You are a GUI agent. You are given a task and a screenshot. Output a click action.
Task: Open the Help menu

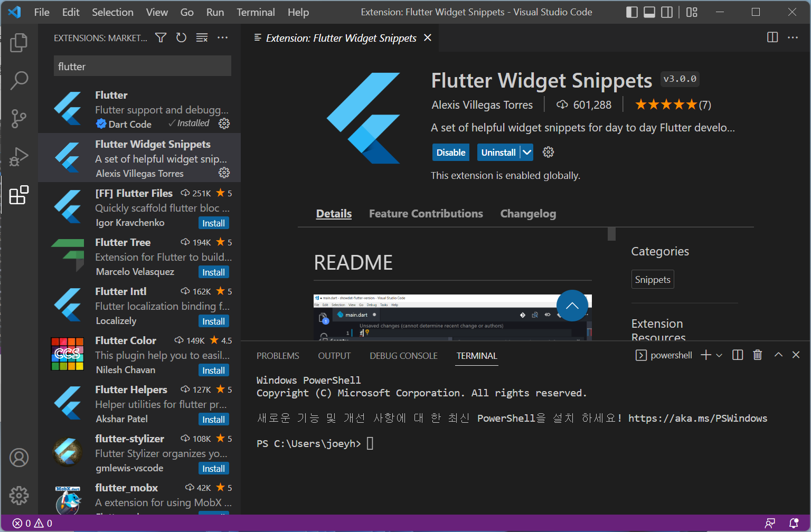coord(298,12)
